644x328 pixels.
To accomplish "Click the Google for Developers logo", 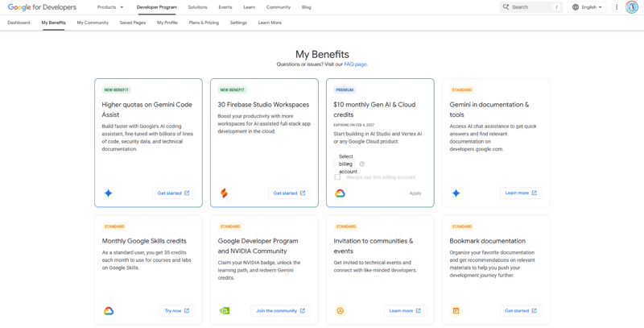I will click(42, 7).
